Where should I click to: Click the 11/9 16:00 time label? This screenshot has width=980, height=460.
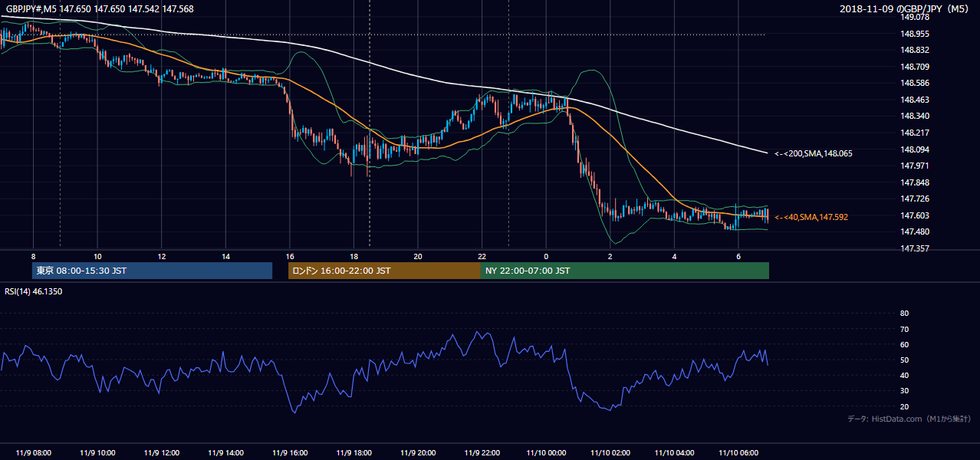pyautogui.click(x=290, y=452)
